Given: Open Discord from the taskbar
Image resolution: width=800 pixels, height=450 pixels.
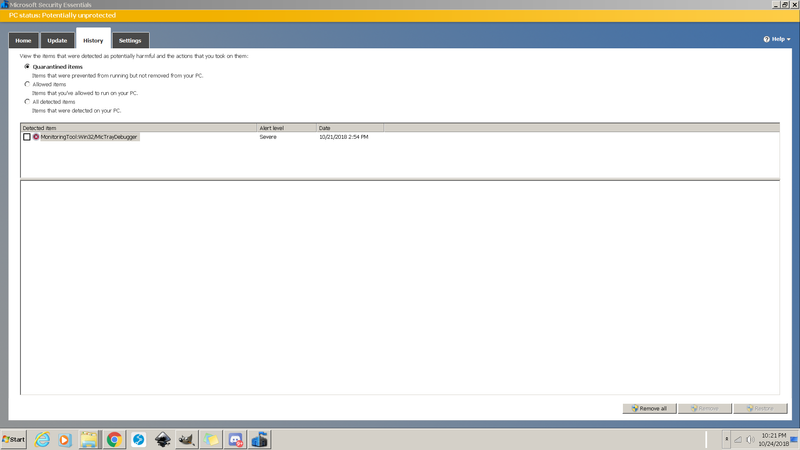Looking at the screenshot, I should click(235, 439).
